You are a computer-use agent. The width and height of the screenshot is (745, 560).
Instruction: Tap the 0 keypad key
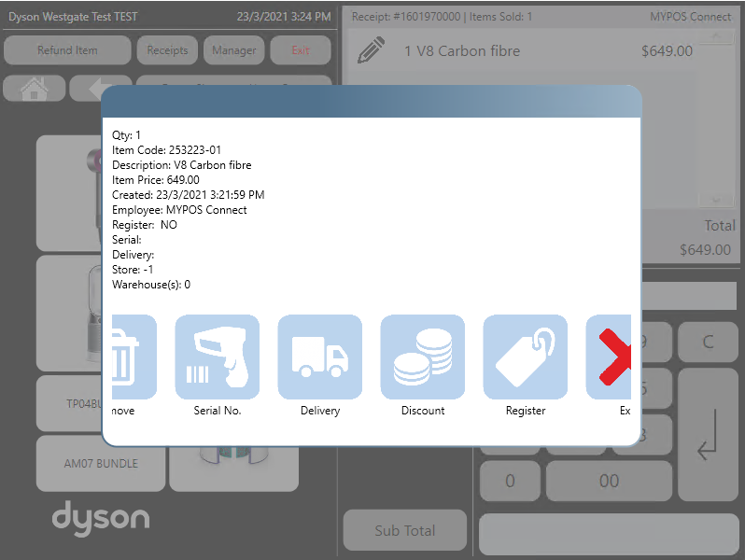510,481
